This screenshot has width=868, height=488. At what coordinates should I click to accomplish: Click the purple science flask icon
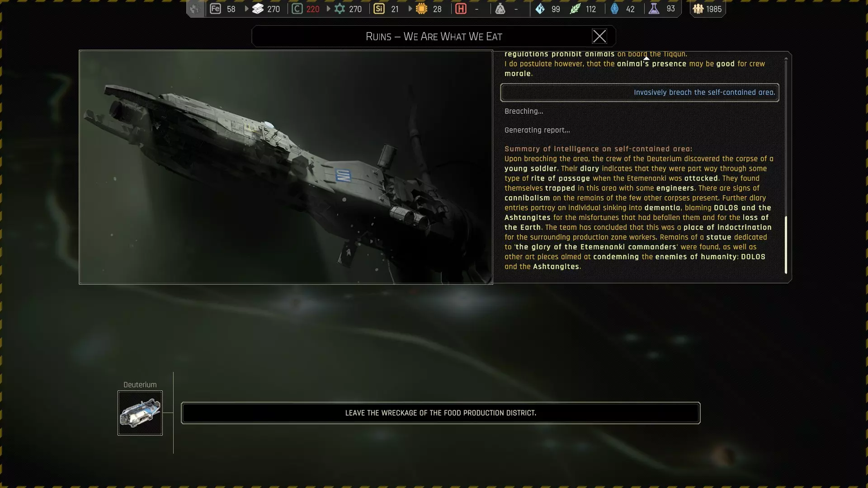654,9
